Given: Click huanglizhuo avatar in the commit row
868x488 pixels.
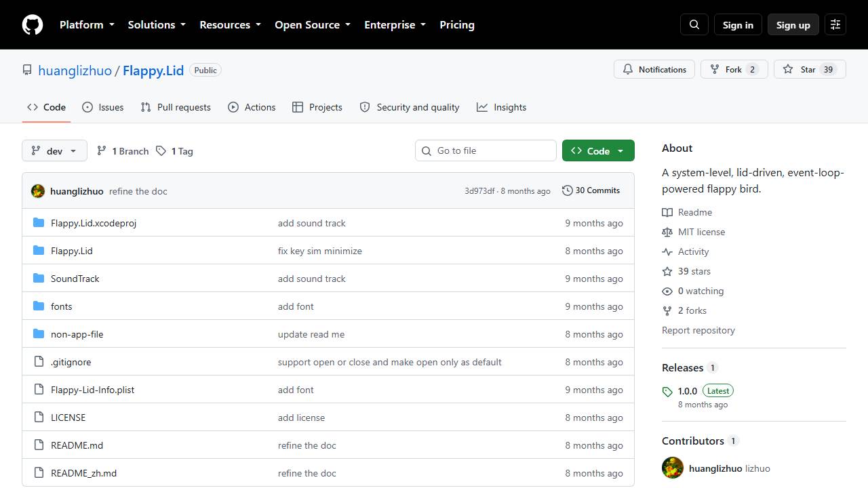Looking at the screenshot, I should (x=38, y=191).
